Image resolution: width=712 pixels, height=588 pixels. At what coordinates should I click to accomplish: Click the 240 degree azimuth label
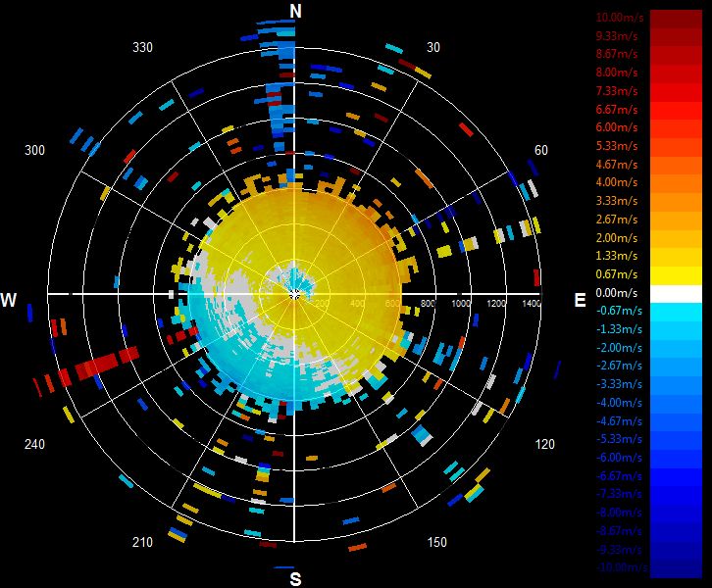[x=34, y=444]
